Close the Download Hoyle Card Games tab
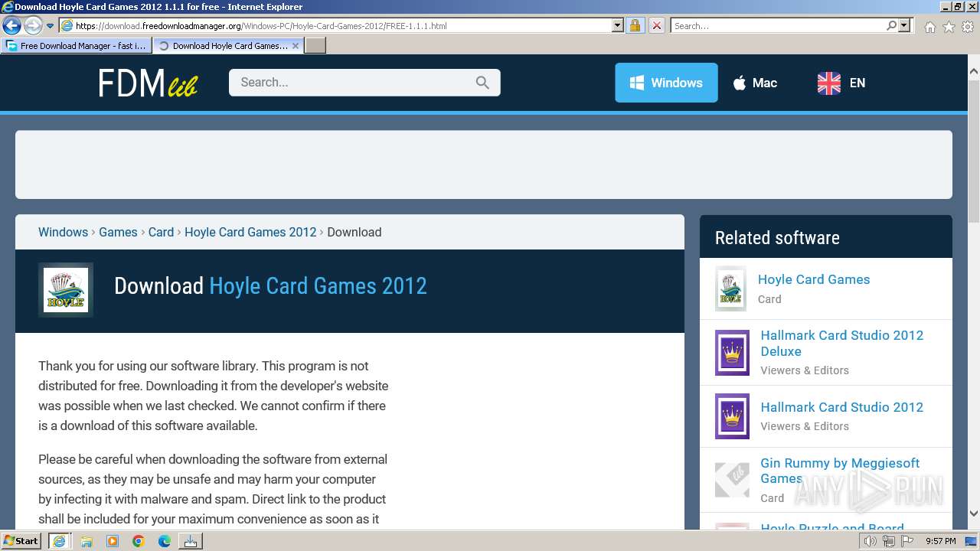980x551 pixels. [296, 46]
